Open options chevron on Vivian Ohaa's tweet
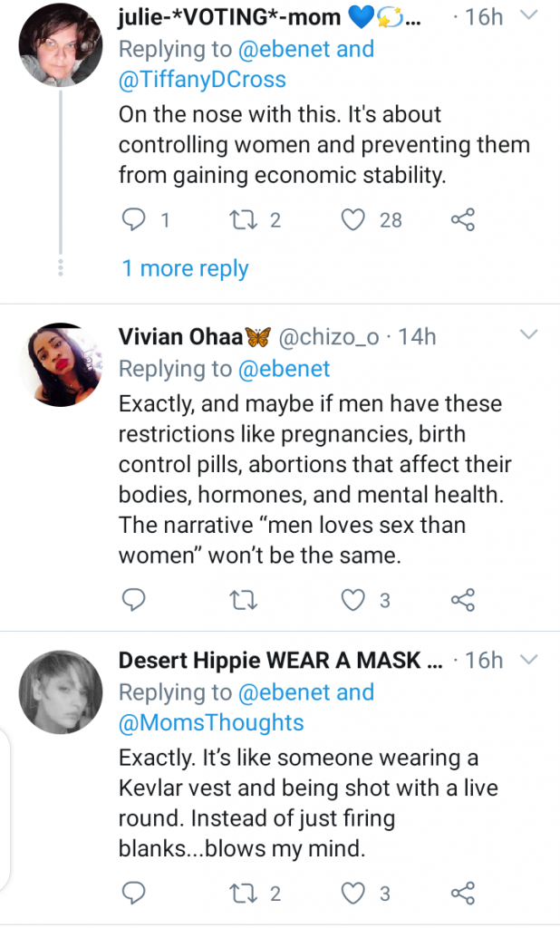This screenshot has width=560, height=928. [529, 336]
